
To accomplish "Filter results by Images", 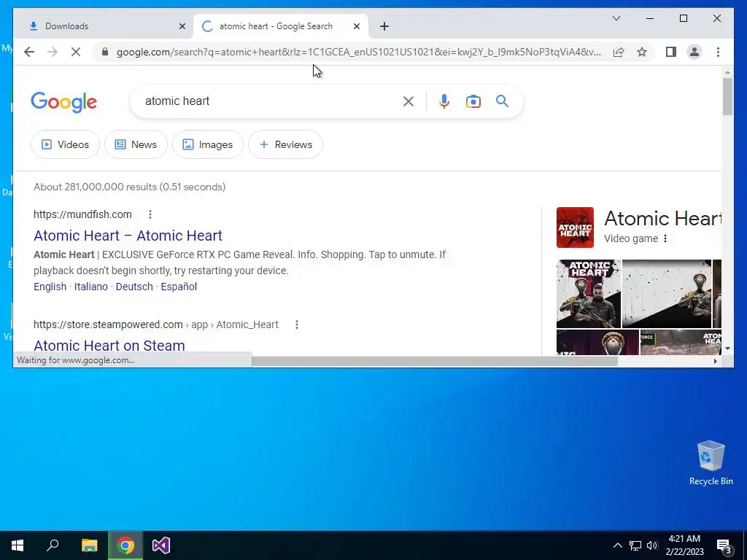I will 208,144.
